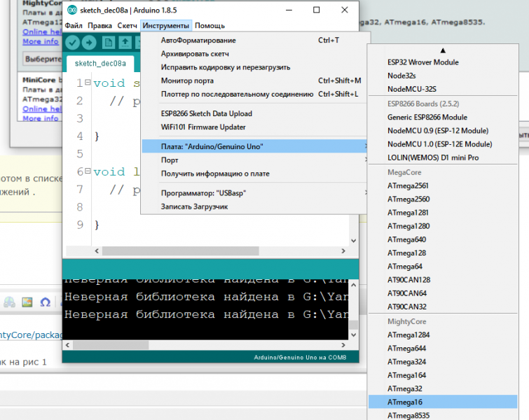Viewport: 529px width, 420px height.
Task: Choose Архивировать скетч
Action: 254,54
